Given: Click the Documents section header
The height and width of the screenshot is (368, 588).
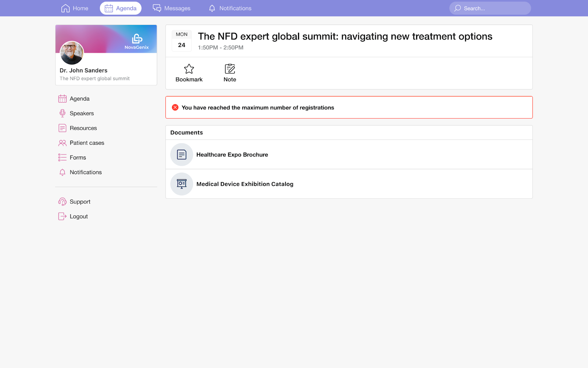Looking at the screenshot, I should (x=186, y=132).
